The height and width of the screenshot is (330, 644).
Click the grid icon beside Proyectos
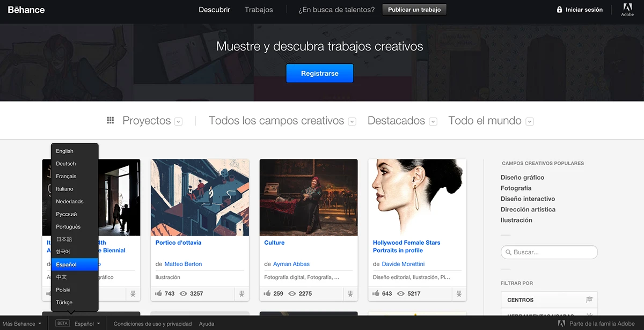111,121
